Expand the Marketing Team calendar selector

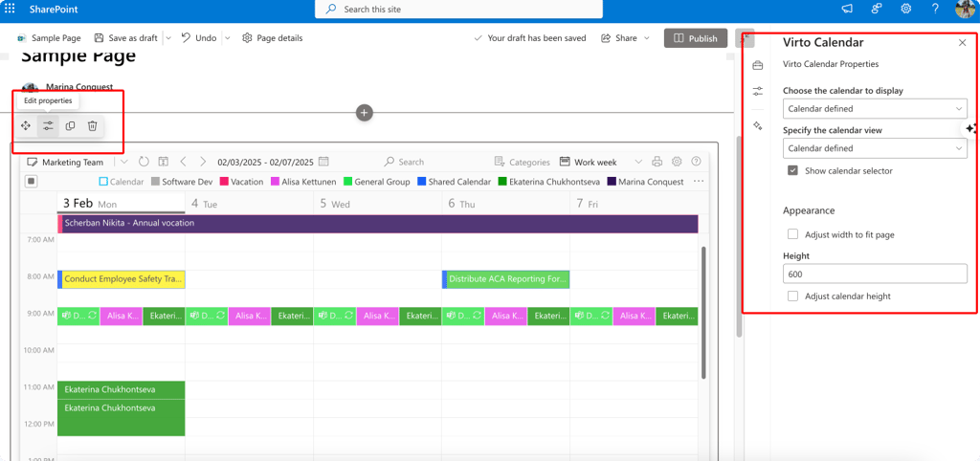click(123, 162)
